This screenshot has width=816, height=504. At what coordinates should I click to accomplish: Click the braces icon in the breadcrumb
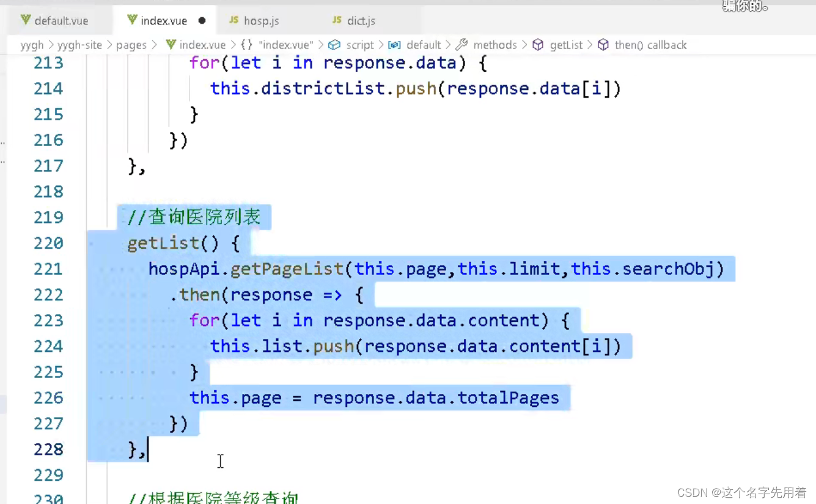[247, 45]
